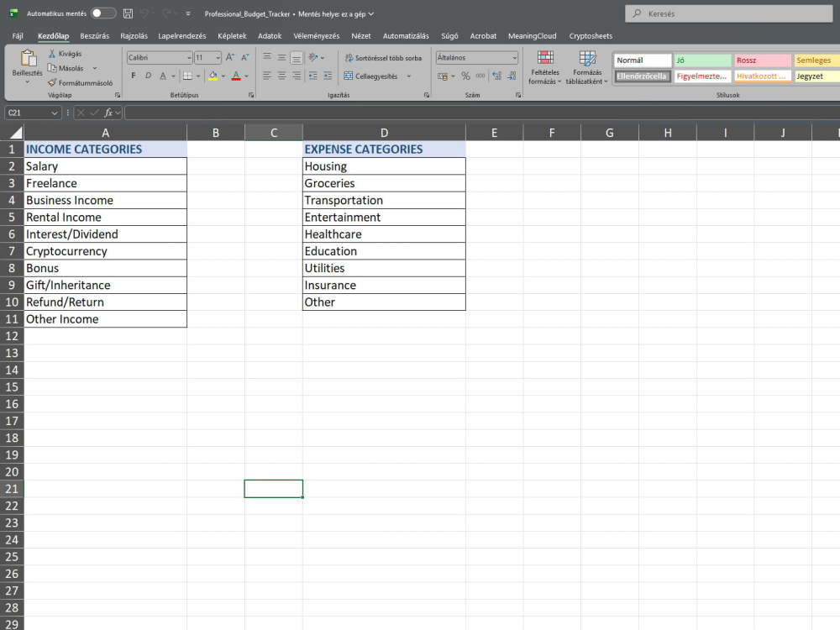The width and height of the screenshot is (840, 630).
Task: Apply the Rossz cell style
Action: (763, 60)
